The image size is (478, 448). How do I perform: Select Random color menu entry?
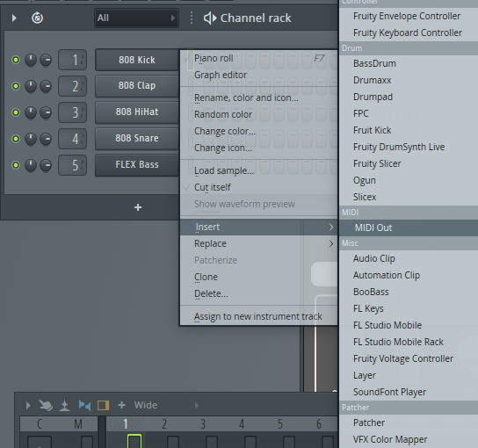[258, 114]
